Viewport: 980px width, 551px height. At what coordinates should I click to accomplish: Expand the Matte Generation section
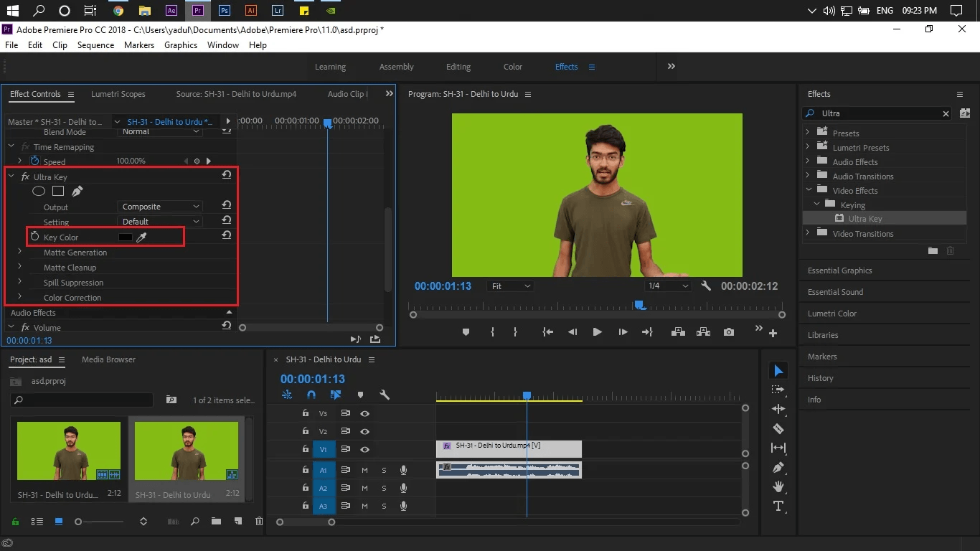coord(20,252)
